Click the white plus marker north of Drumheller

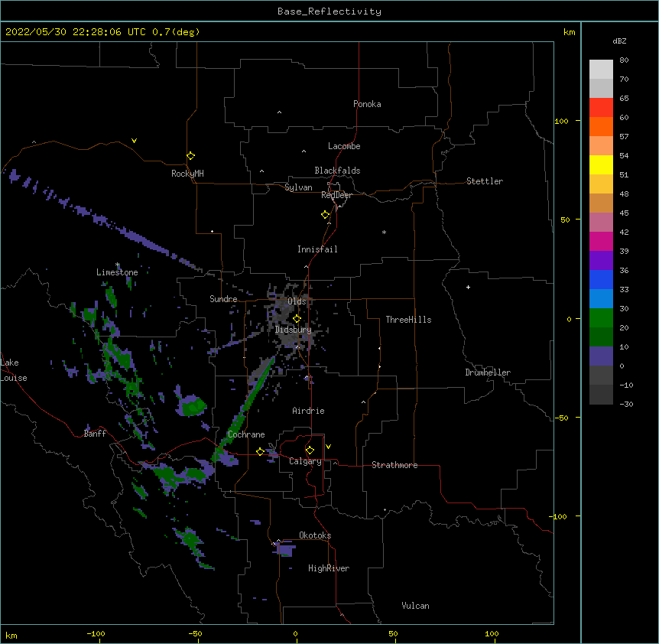click(x=468, y=287)
